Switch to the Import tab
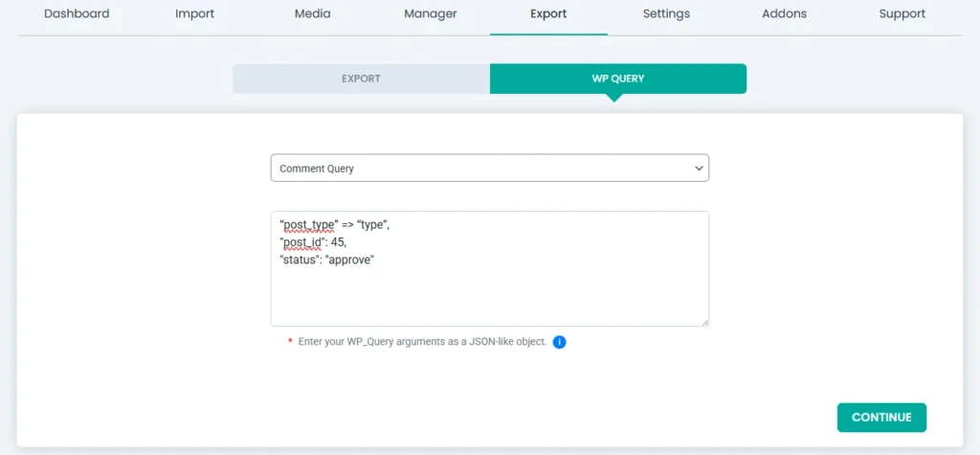The width and height of the screenshot is (980, 455). coord(194,14)
